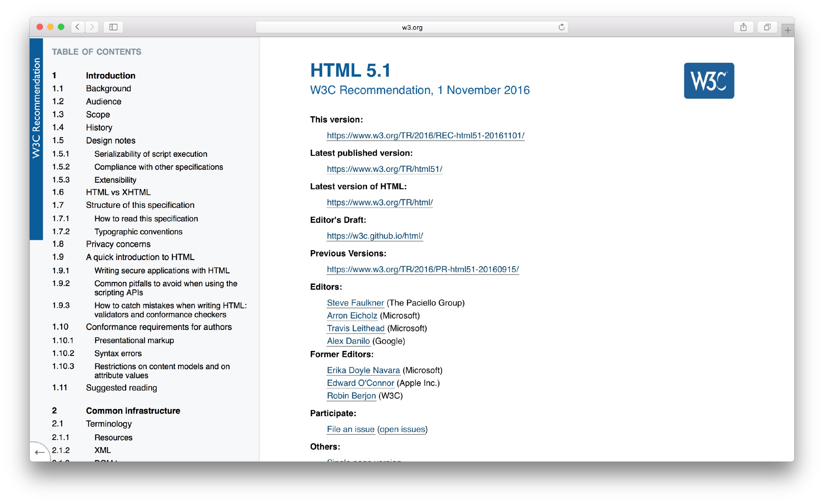Go to 1.4 History section
Image resolution: width=824 pixels, height=504 pixels.
click(99, 127)
